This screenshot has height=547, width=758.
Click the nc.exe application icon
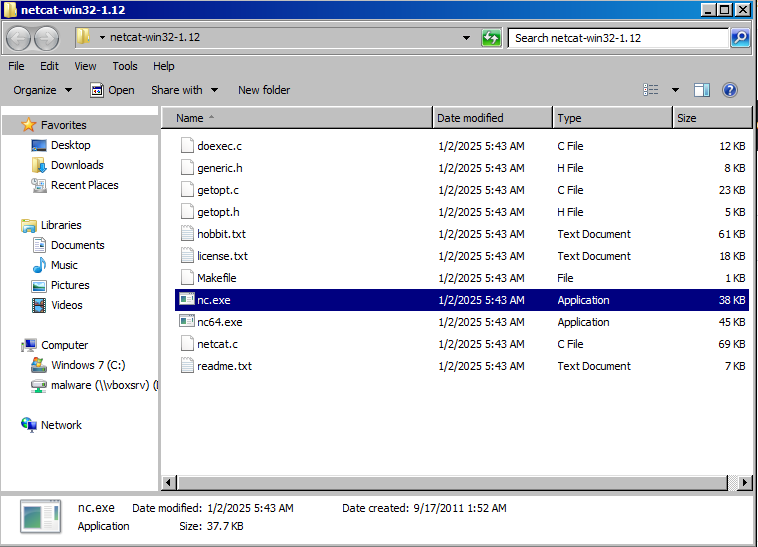click(x=187, y=300)
